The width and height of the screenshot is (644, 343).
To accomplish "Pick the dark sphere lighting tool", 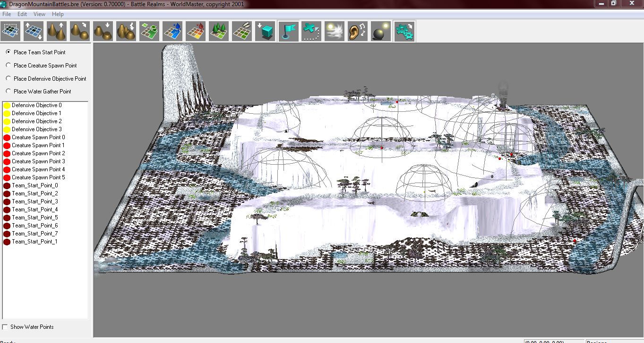I will point(381,31).
